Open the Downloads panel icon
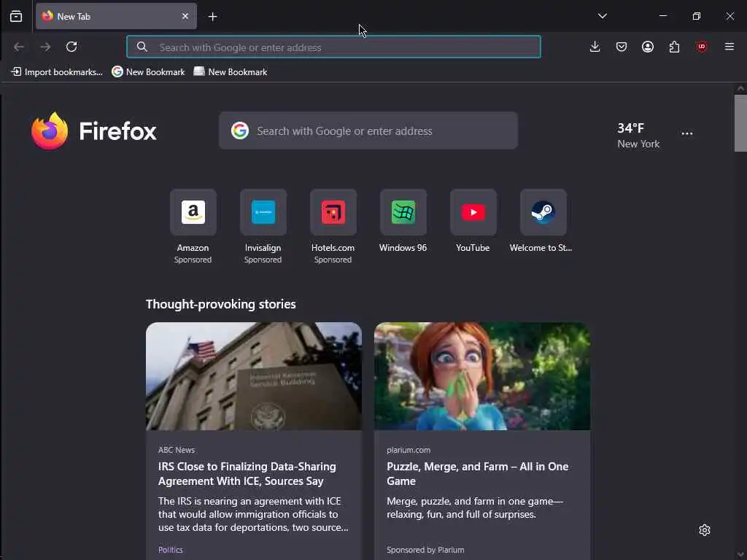747x560 pixels. coord(595,47)
